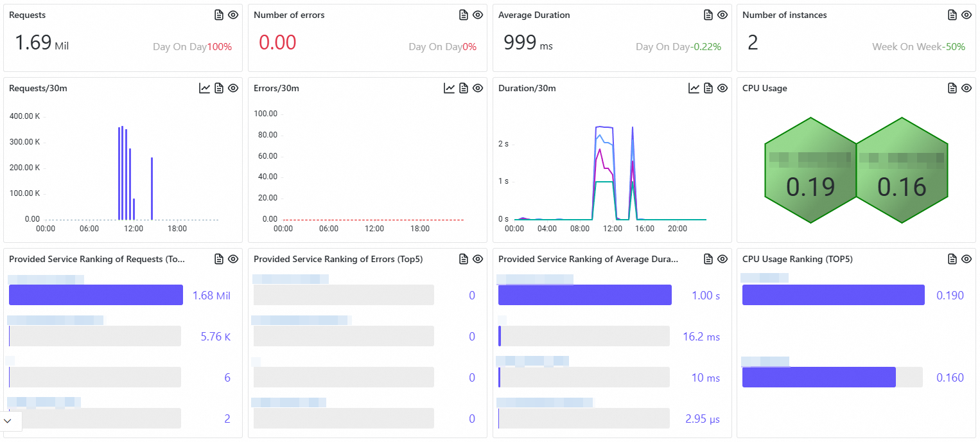The height and width of the screenshot is (442, 980).
Task: Toggle eye icon on Number of errors panel
Action: coord(478,15)
